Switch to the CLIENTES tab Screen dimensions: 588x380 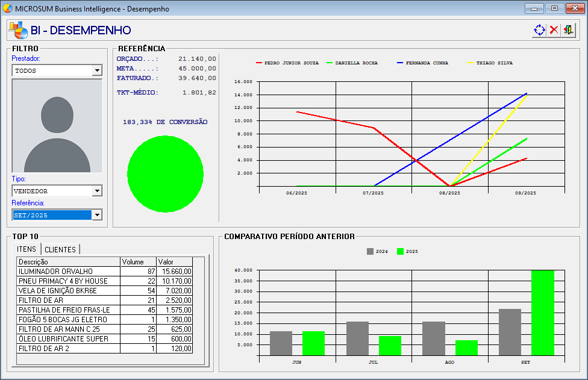click(60, 249)
